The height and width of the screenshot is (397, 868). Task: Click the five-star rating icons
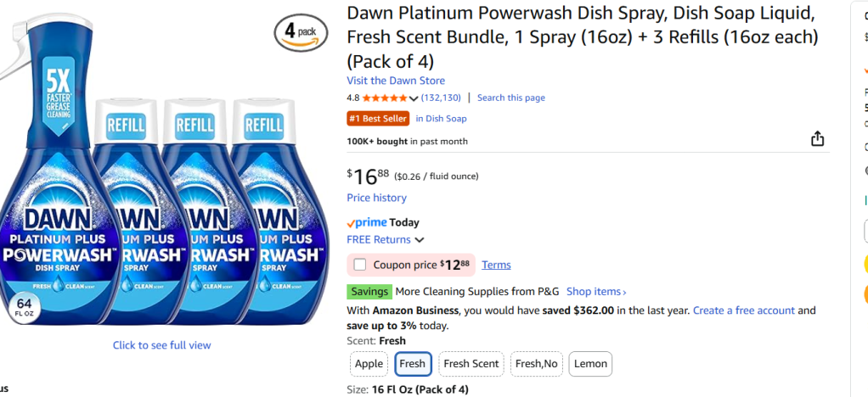coord(385,98)
